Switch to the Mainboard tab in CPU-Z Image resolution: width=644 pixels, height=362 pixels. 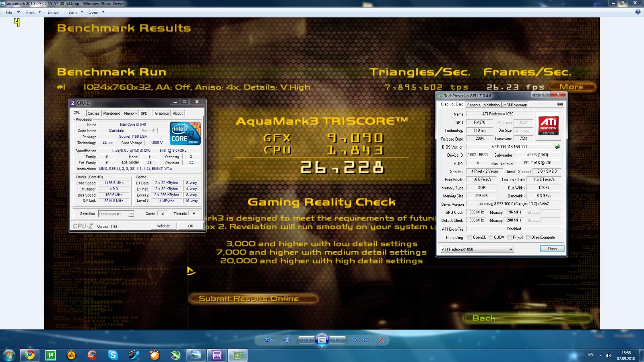tap(111, 113)
